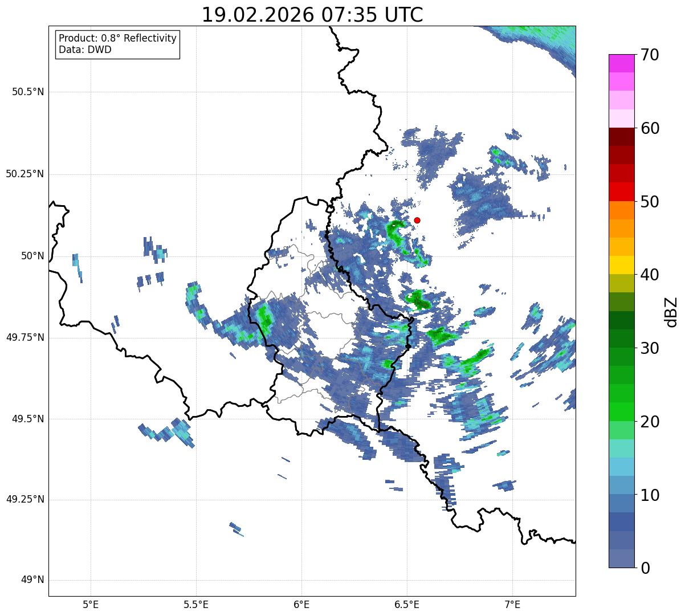This screenshot has height=616, width=685.
Task: Click the 7°E longitude label
Action: [512, 604]
